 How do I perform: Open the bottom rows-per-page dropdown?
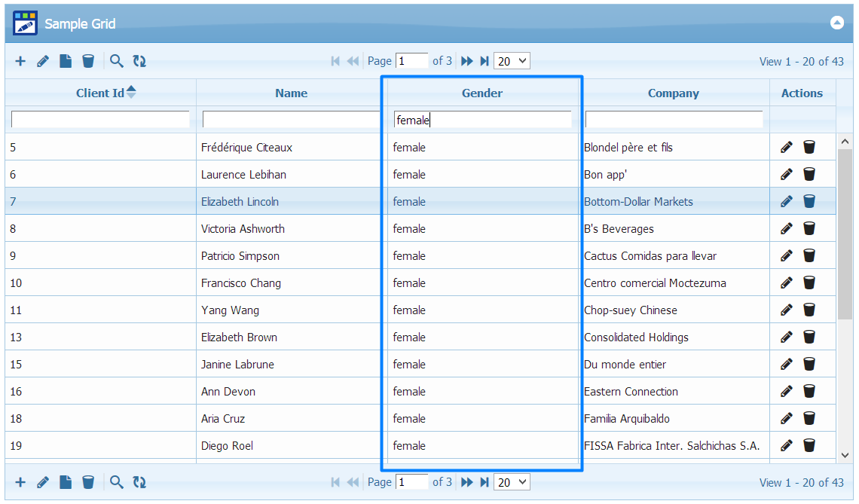[x=512, y=482]
